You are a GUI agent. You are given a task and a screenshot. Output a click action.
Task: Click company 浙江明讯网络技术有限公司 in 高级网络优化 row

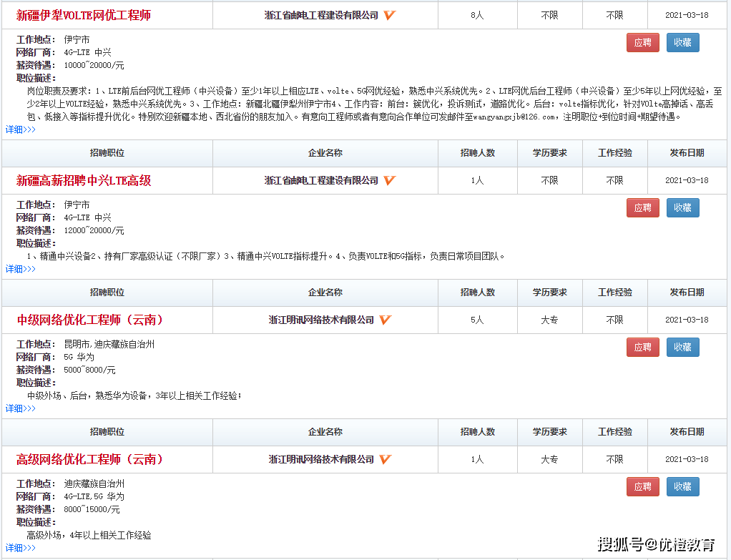tap(321, 459)
